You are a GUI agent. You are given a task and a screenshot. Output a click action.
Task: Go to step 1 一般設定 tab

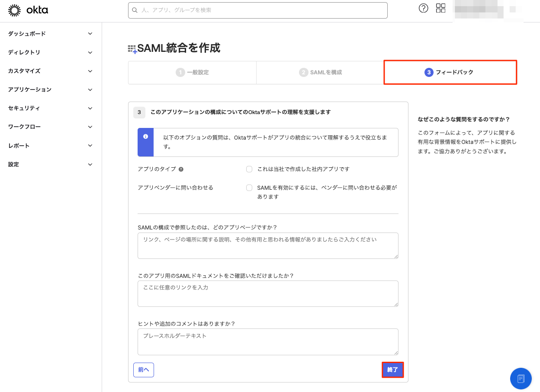coord(192,72)
